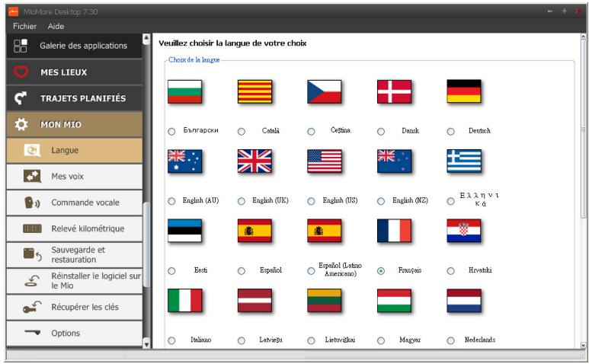
Task: Click the Lithuanian flag icon
Action: (325, 301)
